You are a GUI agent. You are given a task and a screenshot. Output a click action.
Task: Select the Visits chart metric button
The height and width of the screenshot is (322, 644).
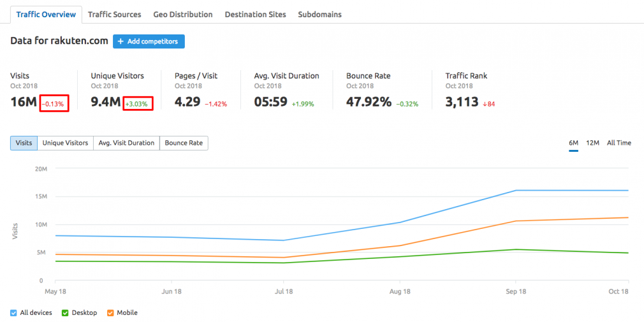click(24, 143)
